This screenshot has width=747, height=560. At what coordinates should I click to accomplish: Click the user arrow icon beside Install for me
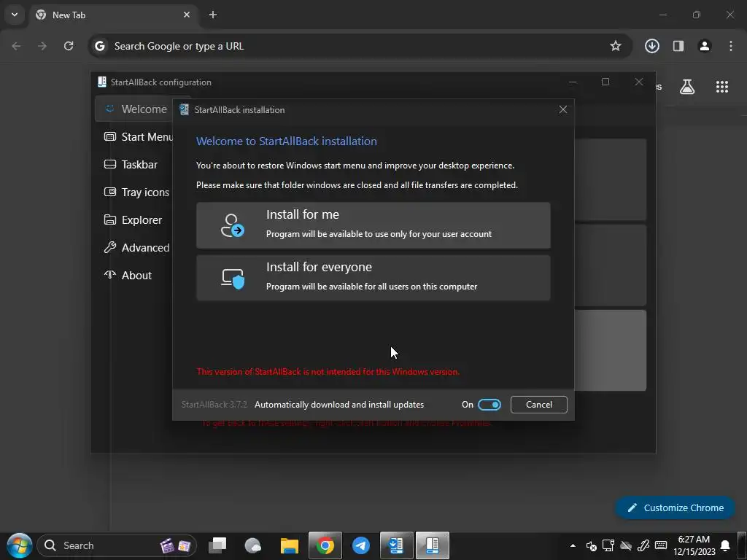[233, 225]
